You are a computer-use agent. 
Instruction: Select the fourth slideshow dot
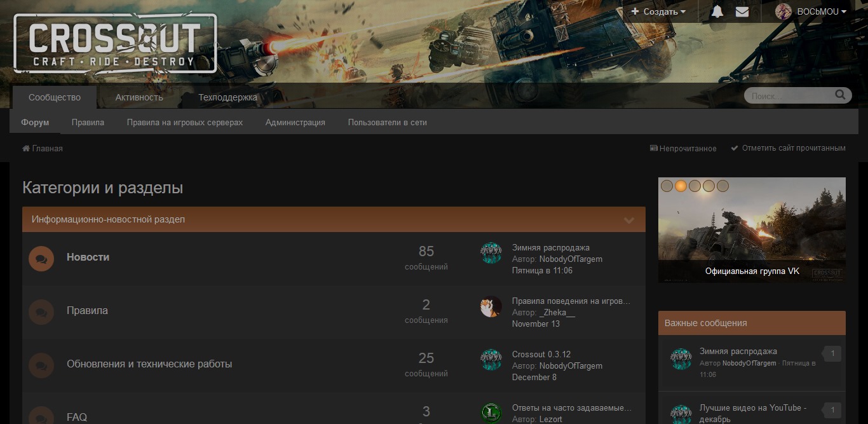click(709, 186)
